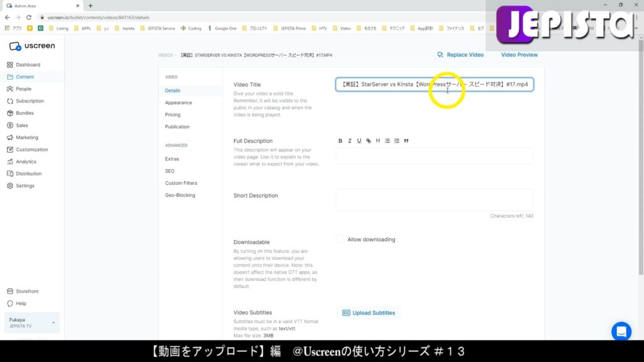Click the Replace Video link
644x362 pixels.
click(460, 55)
